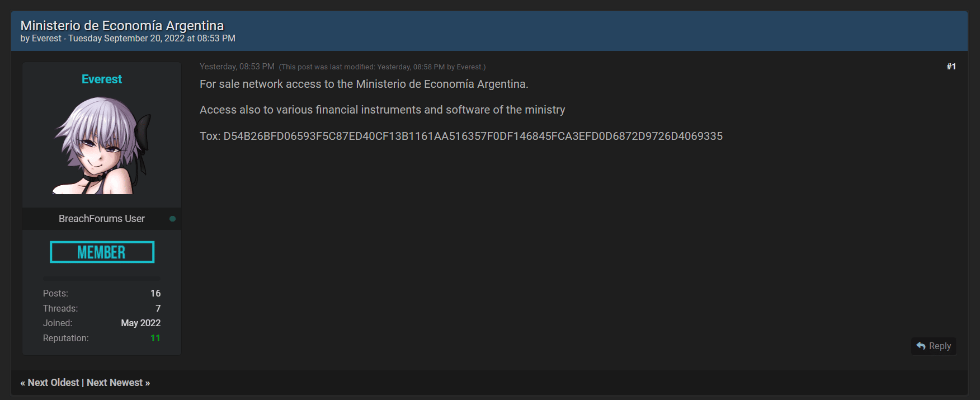Screen dimensions: 980x400
Task: Click the threads count 7
Action: (158, 308)
